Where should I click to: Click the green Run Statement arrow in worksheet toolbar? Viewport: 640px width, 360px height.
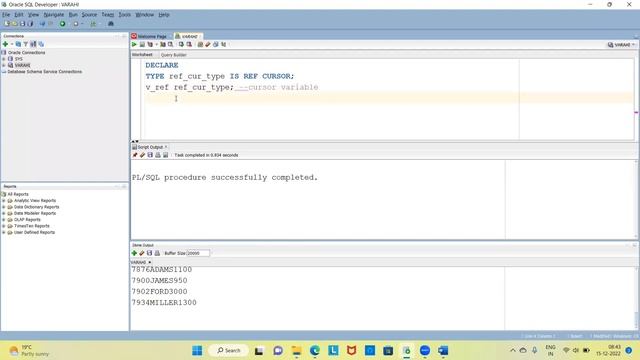[134, 44]
